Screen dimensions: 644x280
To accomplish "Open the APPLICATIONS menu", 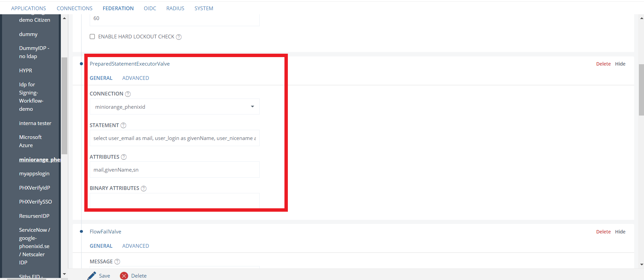I will tap(29, 8).
